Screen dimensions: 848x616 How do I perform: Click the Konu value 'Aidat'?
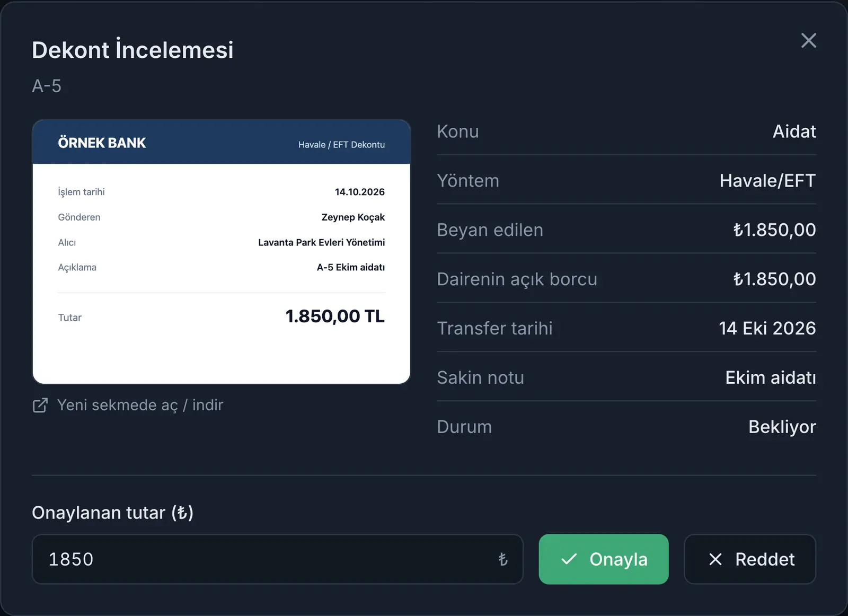coord(794,131)
